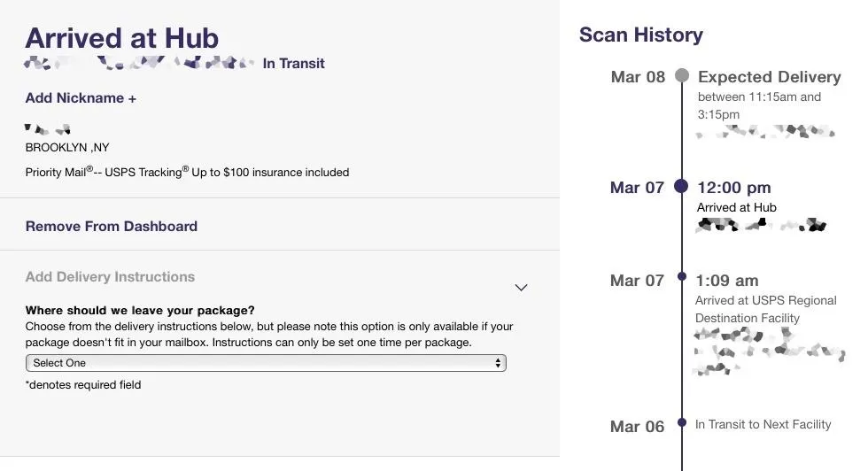The height and width of the screenshot is (471, 868).
Task: Click the Mar 07 1:09 am timeline dot
Action: coord(681,276)
